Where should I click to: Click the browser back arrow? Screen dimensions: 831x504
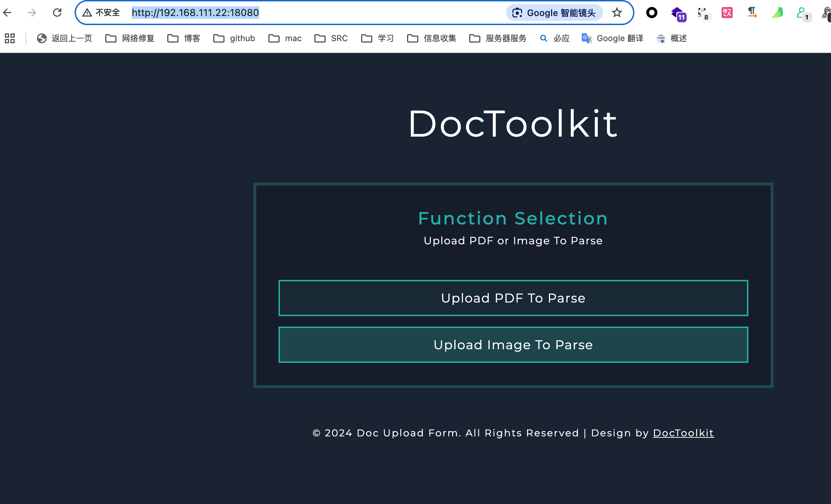tap(8, 13)
